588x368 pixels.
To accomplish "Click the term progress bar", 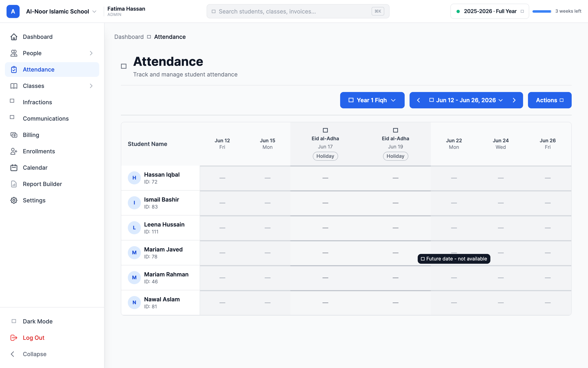I will tap(542, 11).
